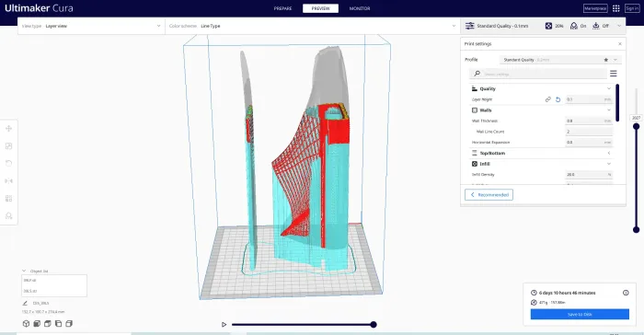Select the Move tool in left toolbar
Image resolution: width=644 pixels, height=335 pixels.
(8, 129)
